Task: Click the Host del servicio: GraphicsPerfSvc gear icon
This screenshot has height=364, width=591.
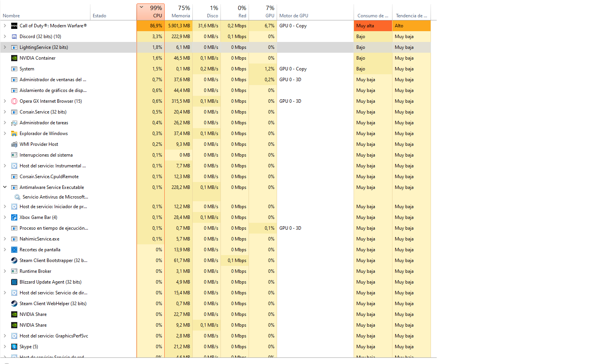Action: (14, 336)
